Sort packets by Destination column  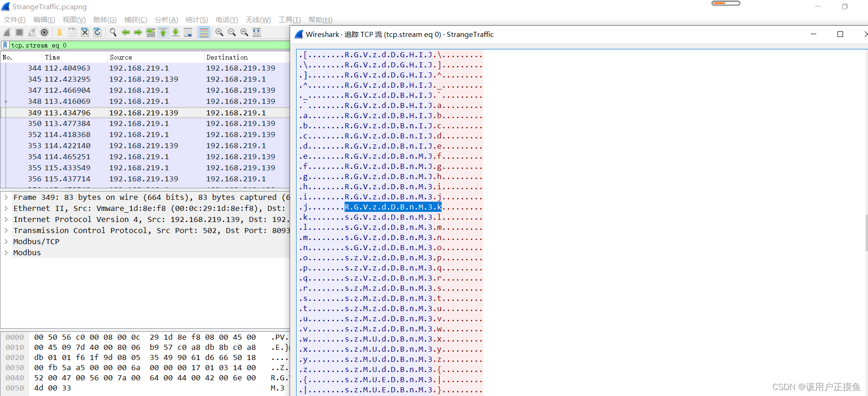[247, 57]
